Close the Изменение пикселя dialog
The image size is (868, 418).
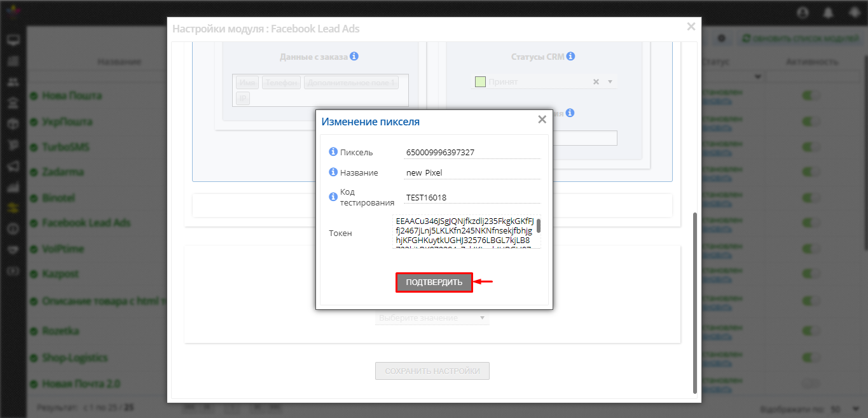(542, 120)
